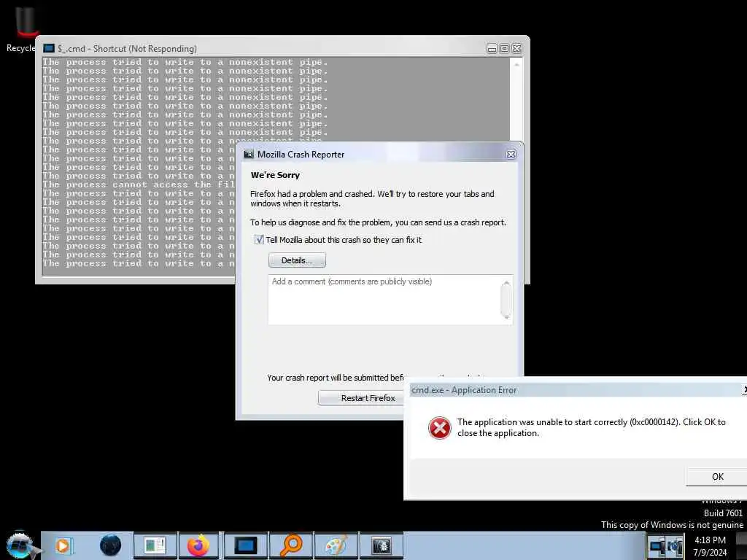747x560 pixels.
Task: Open the left system tray monitor icon
Action: [x=657, y=546]
